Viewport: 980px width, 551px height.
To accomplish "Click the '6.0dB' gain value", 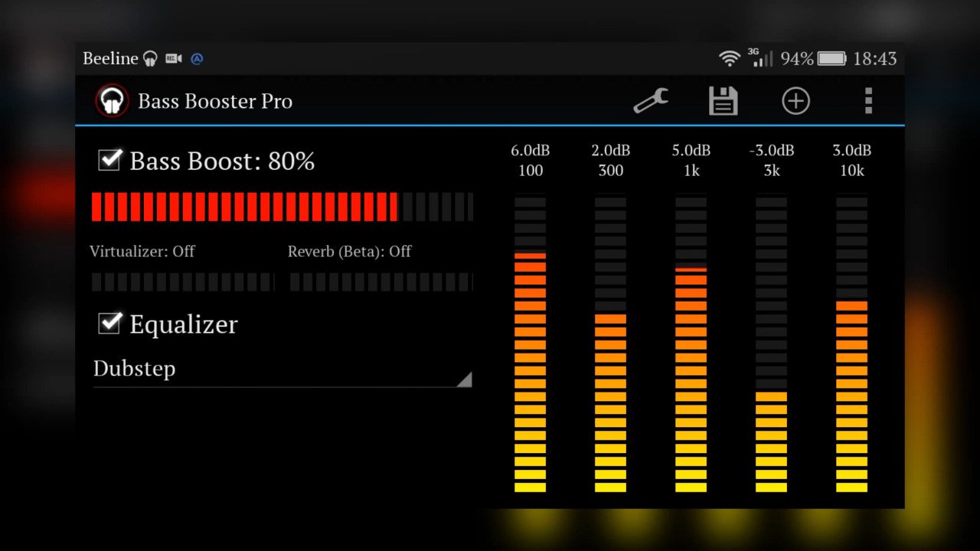I will point(531,150).
